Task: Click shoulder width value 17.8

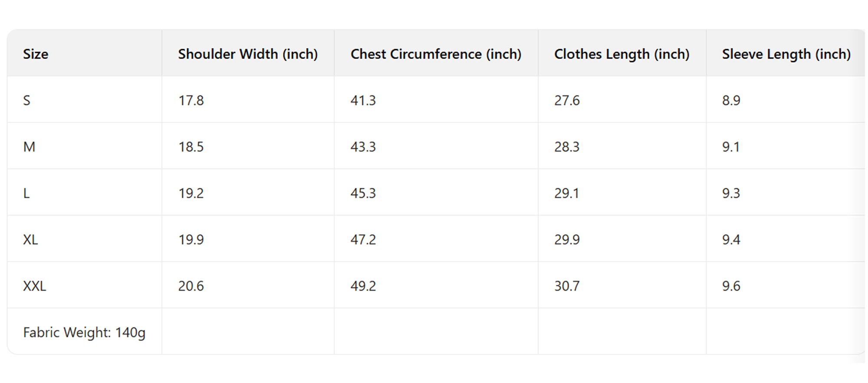Action: pos(191,101)
